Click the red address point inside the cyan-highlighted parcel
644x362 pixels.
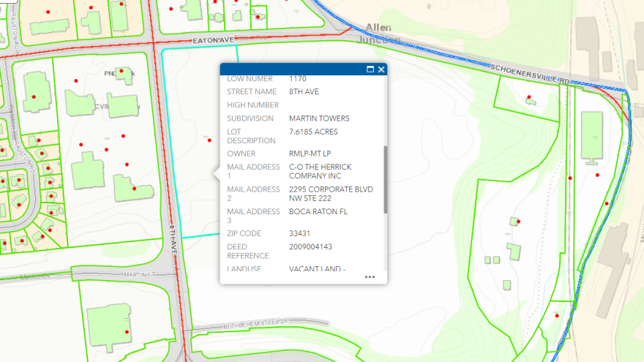coord(210,140)
